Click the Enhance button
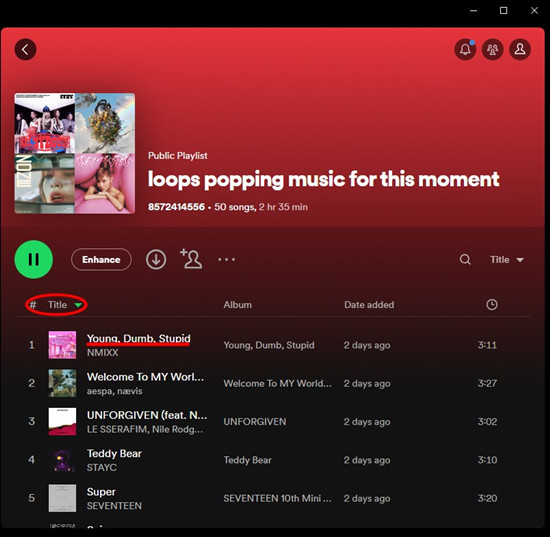This screenshot has height=537, width=550. coord(101,260)
